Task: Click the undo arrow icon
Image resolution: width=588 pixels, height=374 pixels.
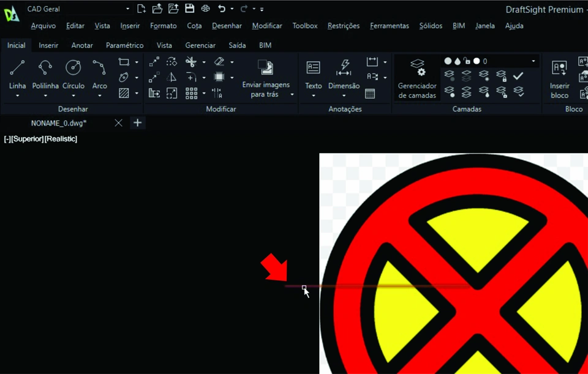Action: 222,9
